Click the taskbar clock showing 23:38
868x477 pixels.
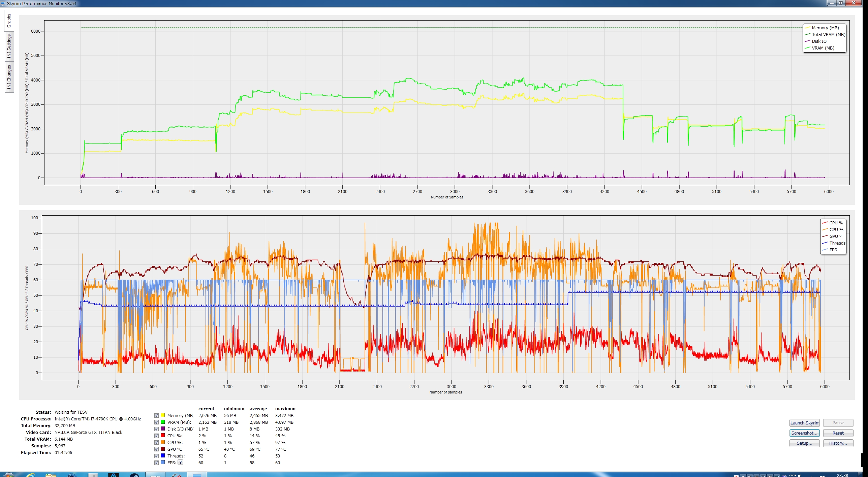point(842,475)
